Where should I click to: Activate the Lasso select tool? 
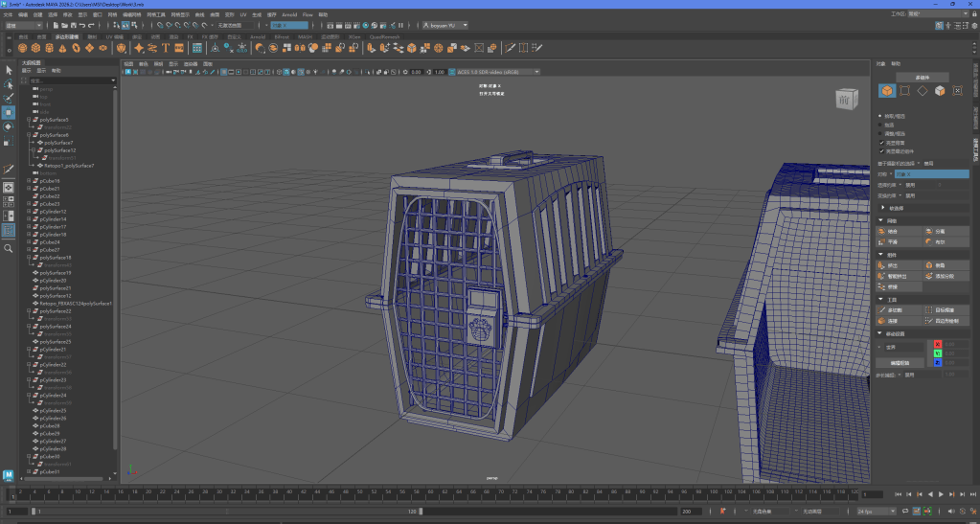point(9,84)
